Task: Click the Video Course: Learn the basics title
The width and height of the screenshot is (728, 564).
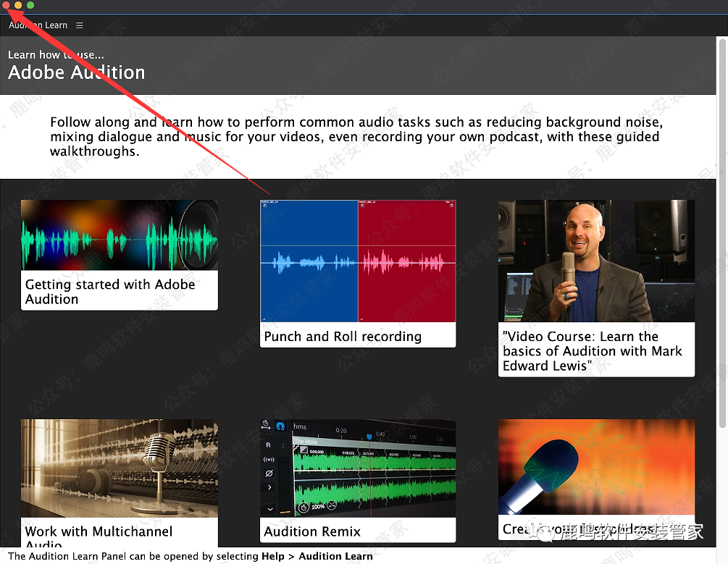Action: [593, 350]
